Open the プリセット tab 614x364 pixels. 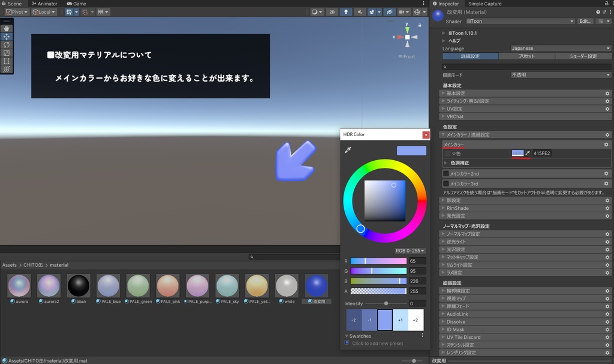pyautogui.click(x=526, y=56)
